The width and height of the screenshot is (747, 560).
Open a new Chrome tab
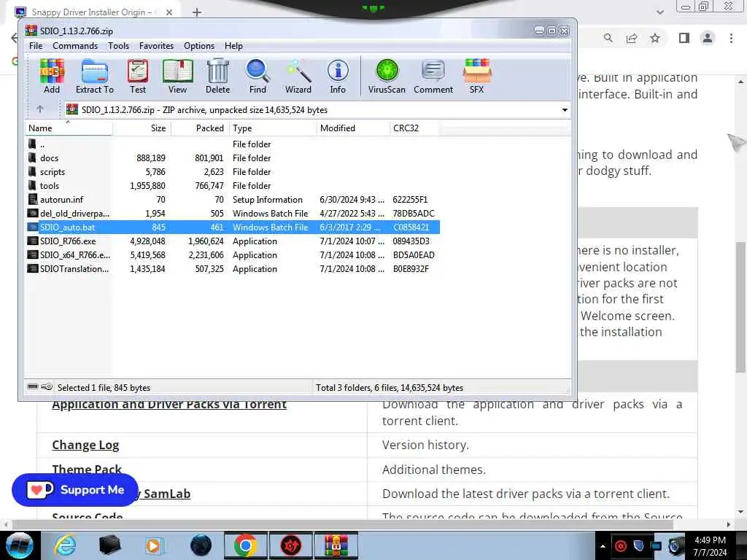[197, 12]
